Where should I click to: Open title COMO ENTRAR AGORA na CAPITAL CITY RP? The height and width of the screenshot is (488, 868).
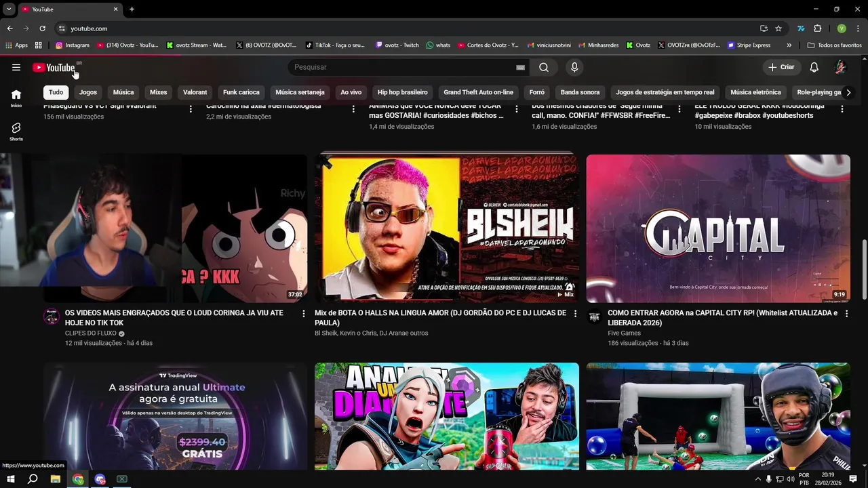(722, 318)
